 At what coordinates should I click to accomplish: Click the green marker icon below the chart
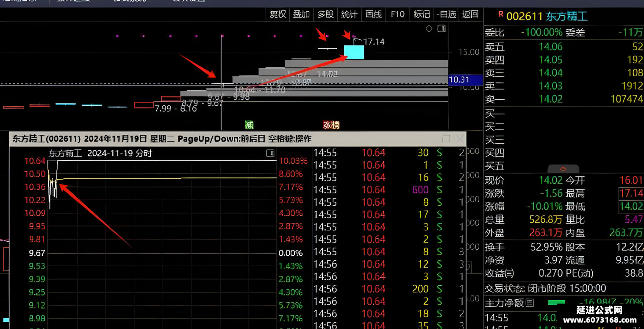coord(249,125)
